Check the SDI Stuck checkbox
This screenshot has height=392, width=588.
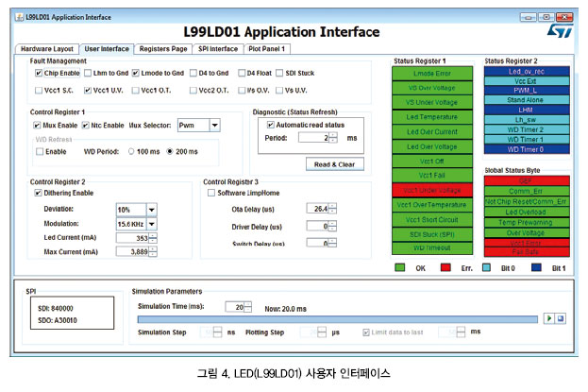pyautogui.click(x=279, y=73)
